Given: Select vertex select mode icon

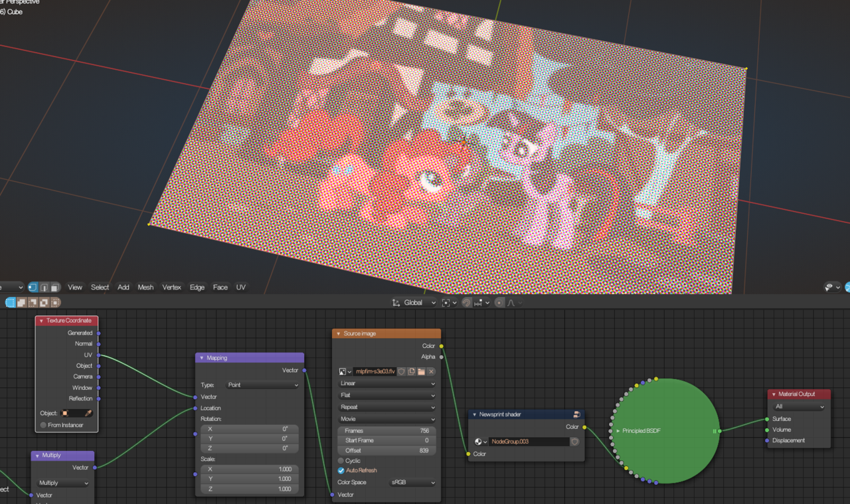Looking at the screenshot, I should tap(33, 287).
